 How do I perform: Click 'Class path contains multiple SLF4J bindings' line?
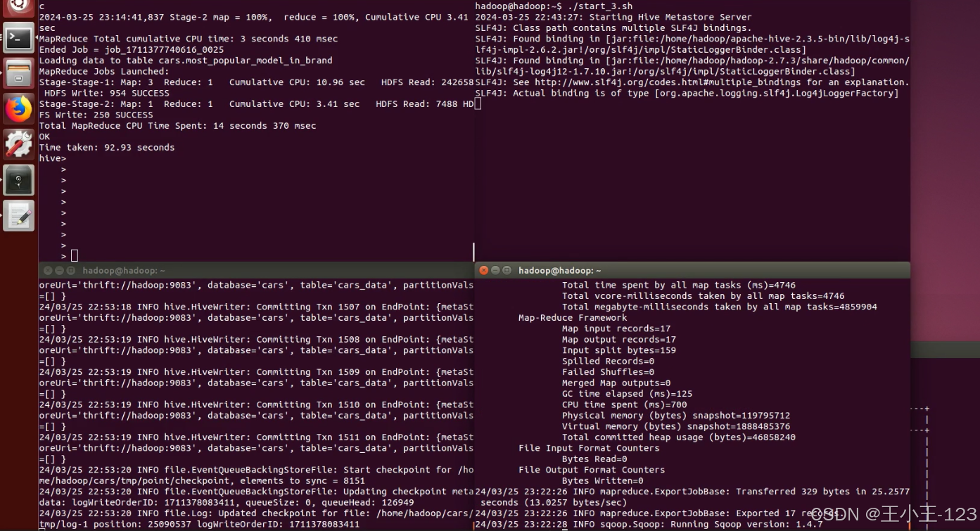pyautogui.click(x=613, y=28)
